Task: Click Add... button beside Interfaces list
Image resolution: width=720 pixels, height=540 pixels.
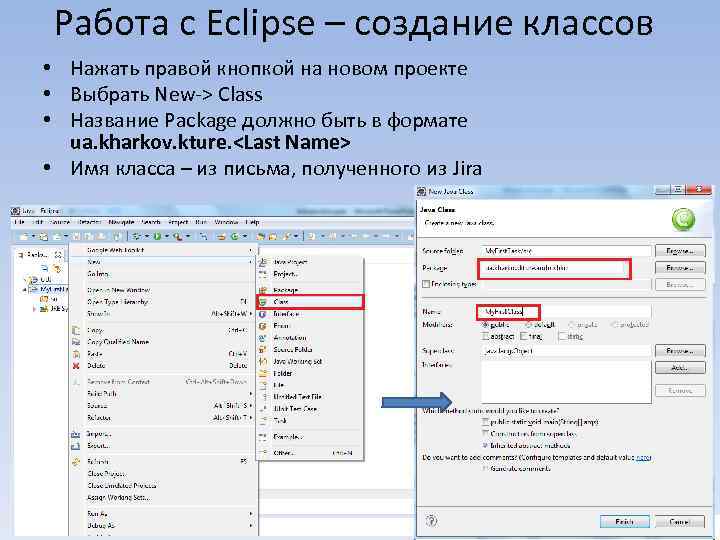Action: pos(680,368)
